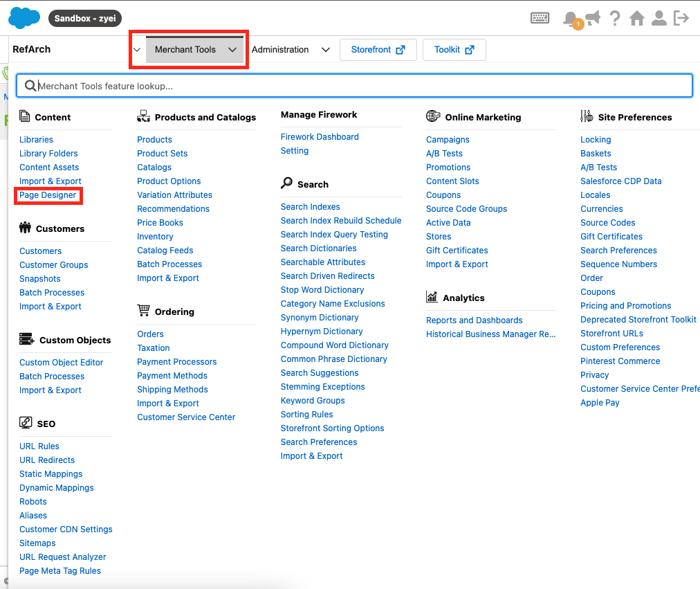700x589 pixels.
Task: Open the Storefront external link button
Action: (x=378, y=50)
